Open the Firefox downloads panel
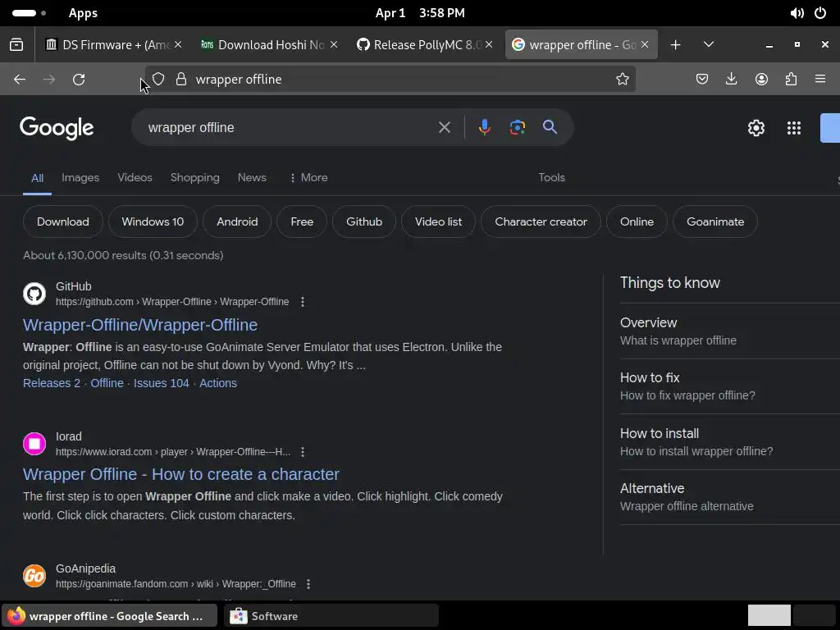The height and width of the screenshot is (630, 840). pos(731,80)
